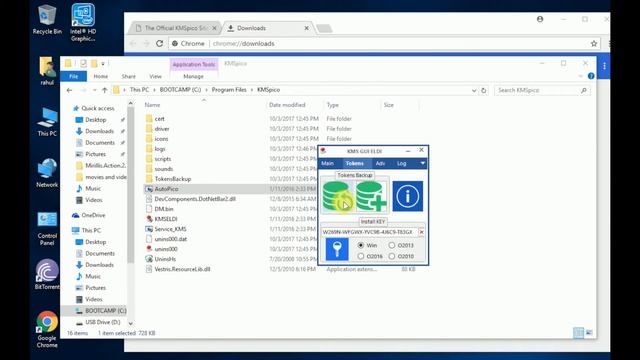Screen dimensions: 640x360
Task: Open This PC desktop icon
Action: pos(47,122)
